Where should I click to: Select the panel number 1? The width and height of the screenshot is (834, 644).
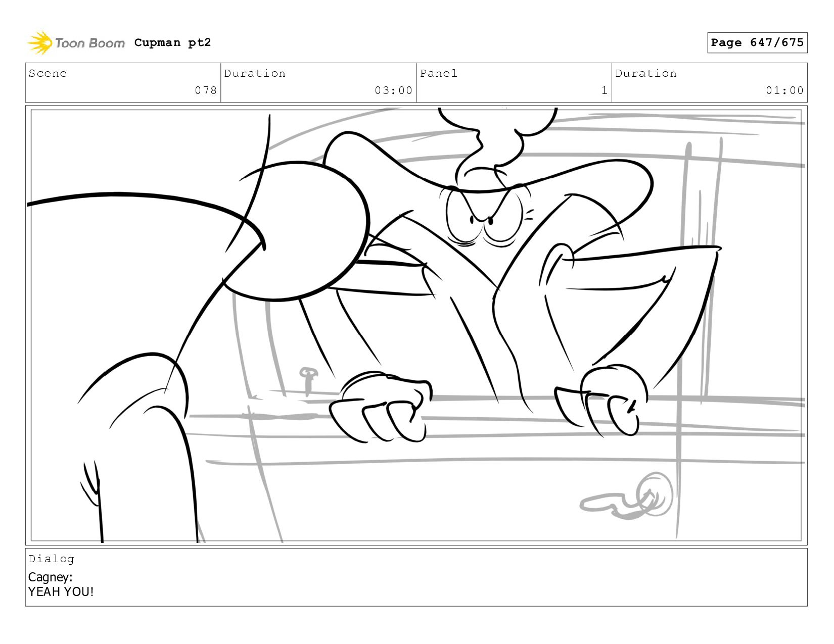pyautogui.click(x=604, y=90)
